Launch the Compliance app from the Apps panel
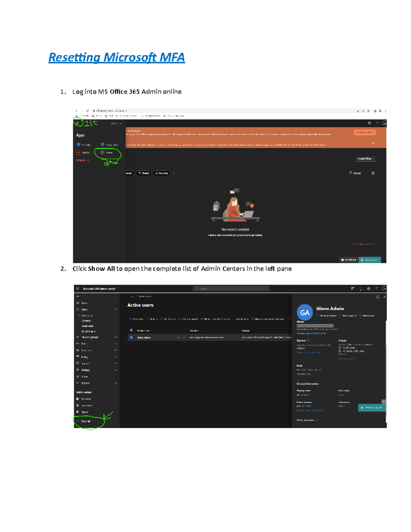The width and height of the screenshot is (411, 532). 102,145
